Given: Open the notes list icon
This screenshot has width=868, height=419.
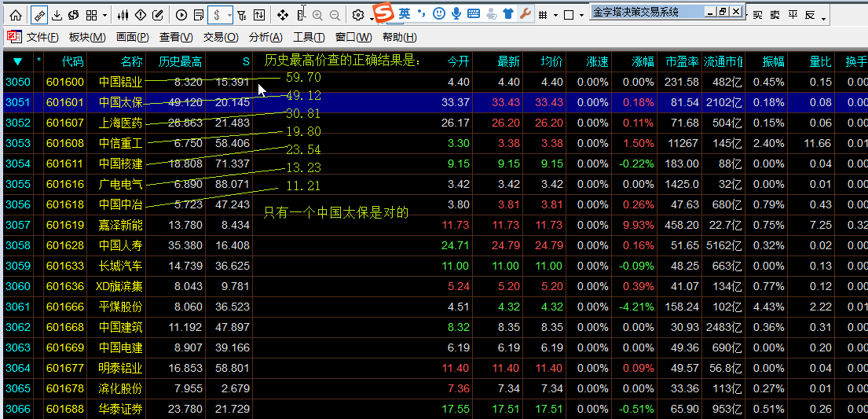Looking at the screenshot, I should click(198, 15).
